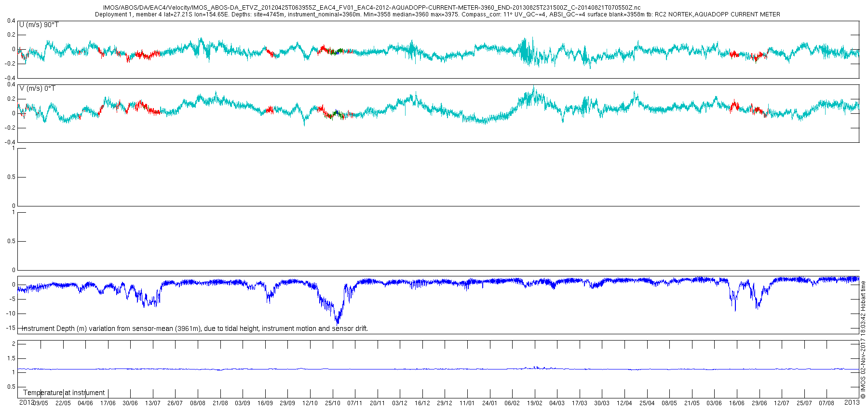Click the '17/03' date tick label
The height and width of the screenshot is (410, 868).
click(580, 403)
